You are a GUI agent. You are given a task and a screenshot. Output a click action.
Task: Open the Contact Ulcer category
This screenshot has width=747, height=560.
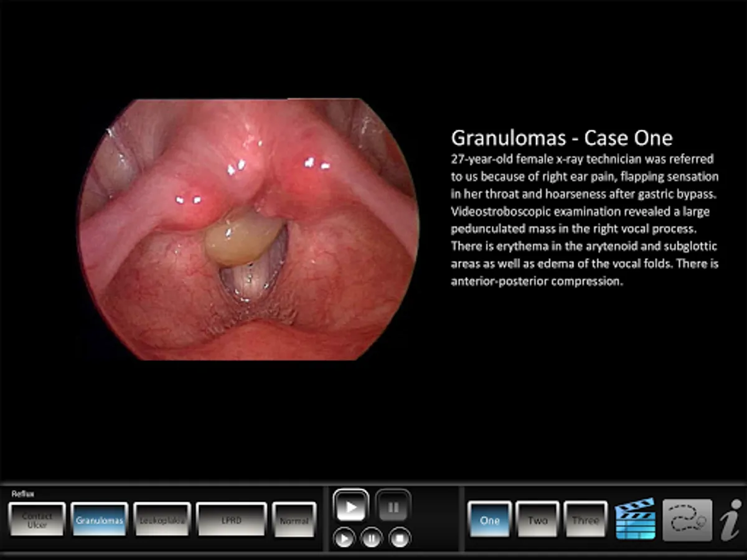37,519
